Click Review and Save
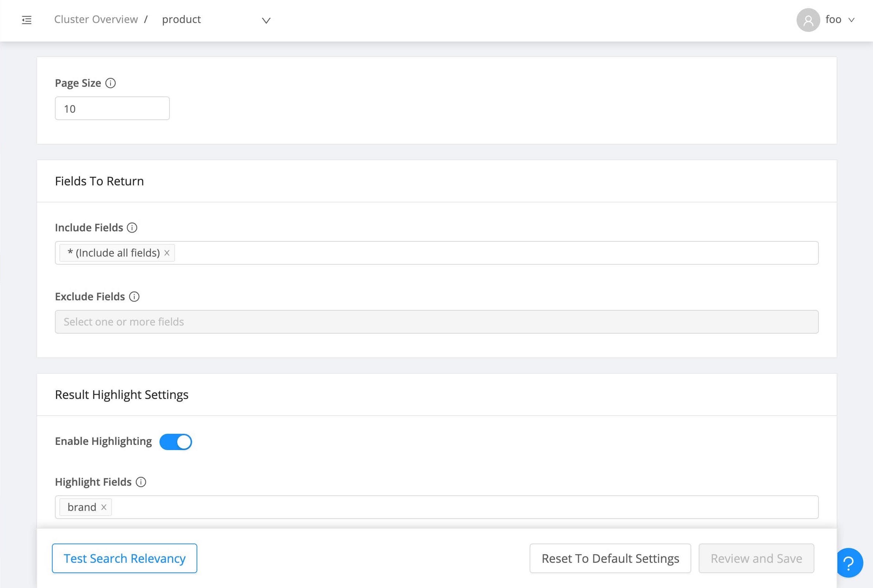Image resolution: width=873 pixels, height=588 pixels. [757, 558]
